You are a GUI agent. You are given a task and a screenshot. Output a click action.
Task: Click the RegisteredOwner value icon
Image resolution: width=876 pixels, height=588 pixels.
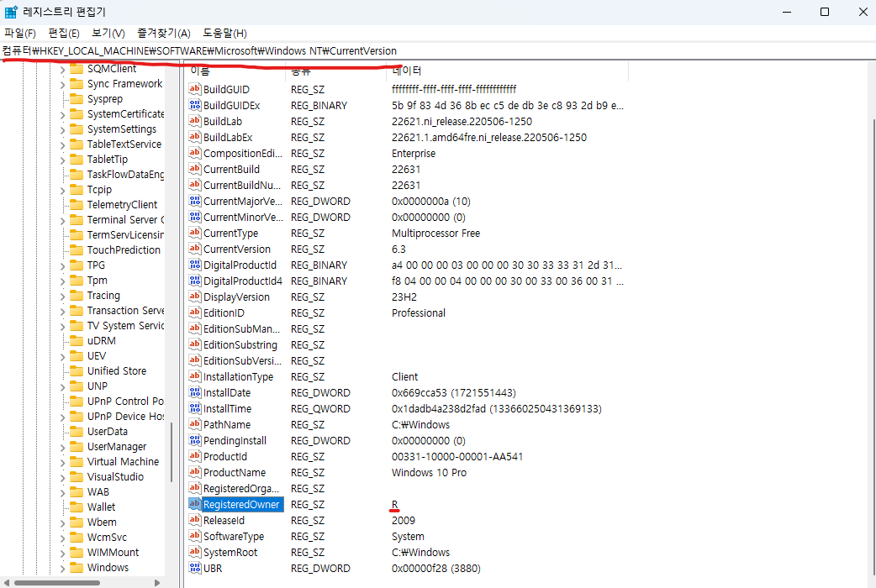(x=194, y=504)
